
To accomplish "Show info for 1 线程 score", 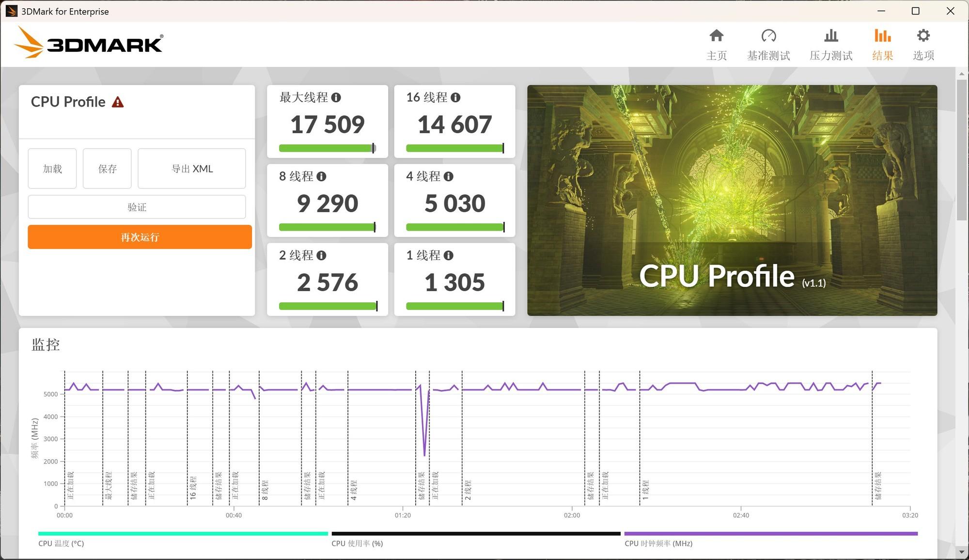I will [x=449, y=255].
